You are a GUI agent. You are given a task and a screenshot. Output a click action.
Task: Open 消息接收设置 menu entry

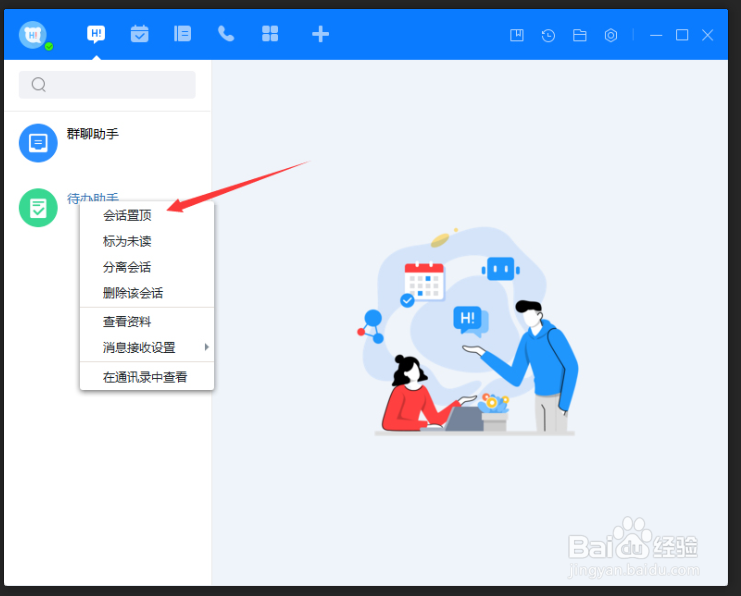pyautogui.click(x=147, y=348)
